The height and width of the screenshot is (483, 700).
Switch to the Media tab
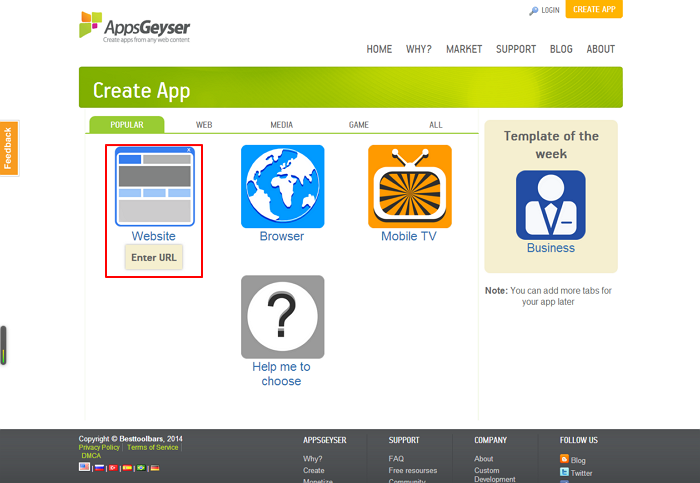click(282, 125)
